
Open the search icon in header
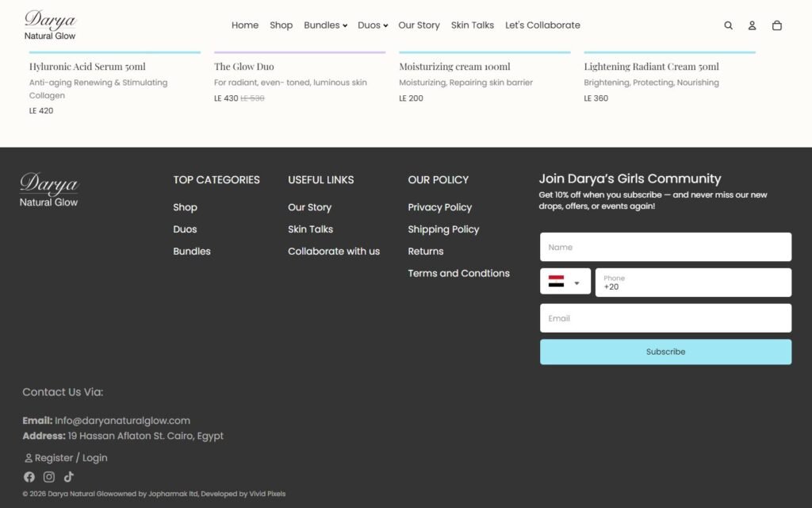728,25
